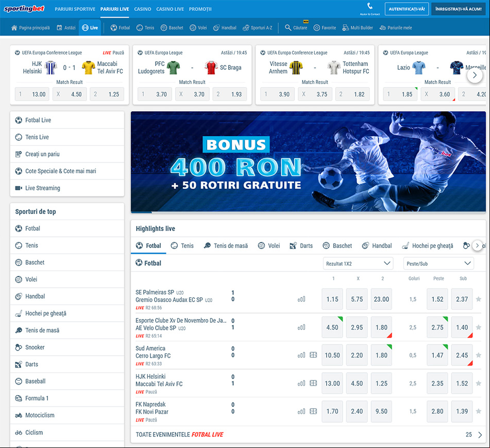The width and height of the screenshot is (490, 448).
Task: Open Ciclism in Sporturi de top
Action: [x=67, y=433]
